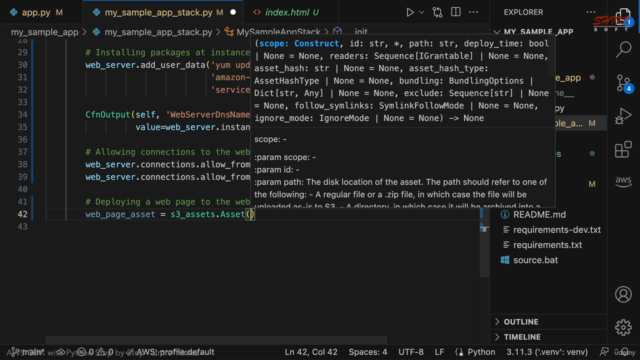640x360 pixels.
Task: Click the my_sample_app_stack.py breadcrumb
Action: 158,32
